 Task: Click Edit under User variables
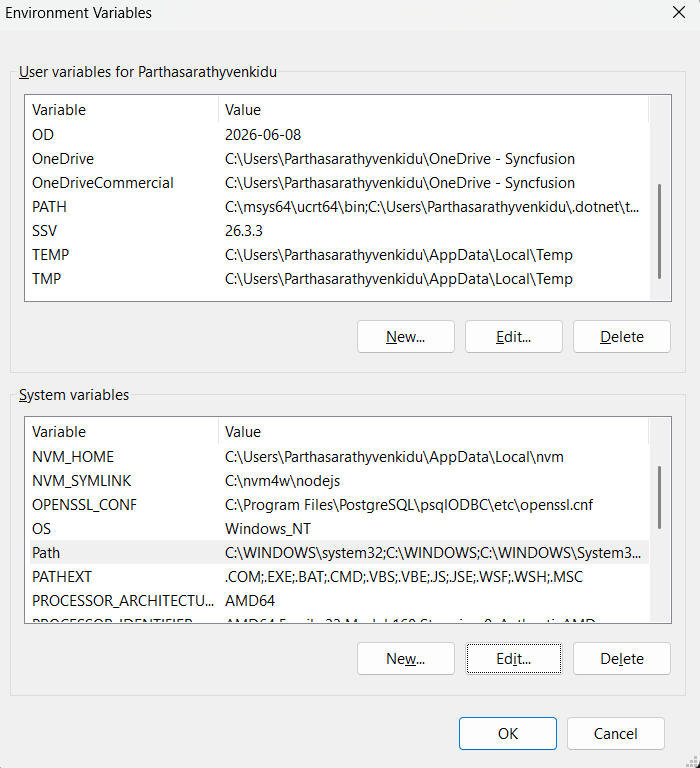coord(513,337)
